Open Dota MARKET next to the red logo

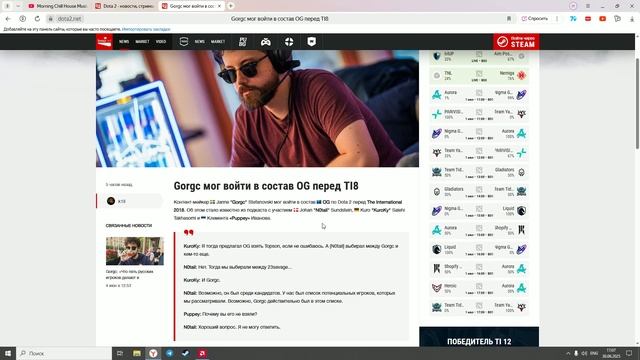coord(142,42)
